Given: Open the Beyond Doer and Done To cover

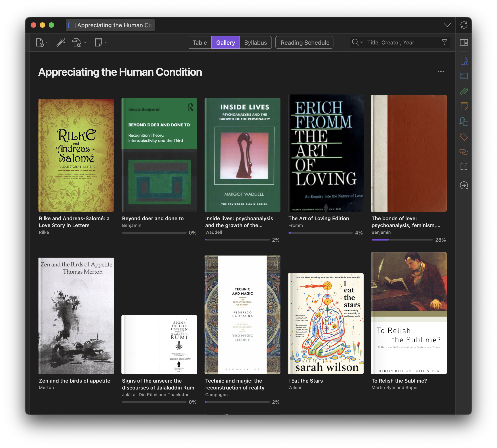Looking at the screenshot, I should point(159,155).
